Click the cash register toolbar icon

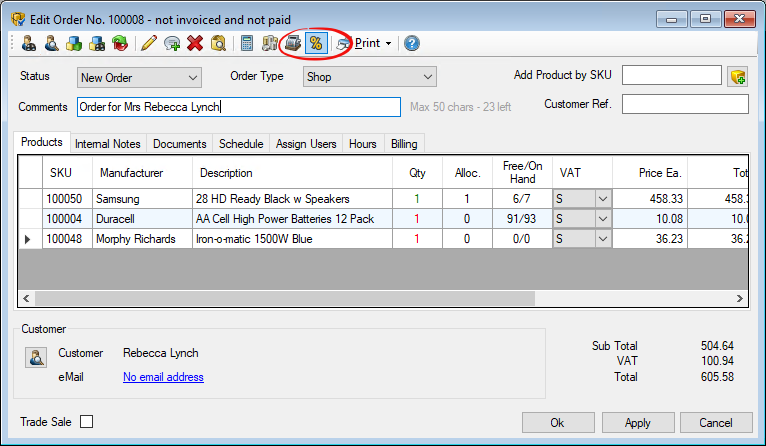point(293,43)
